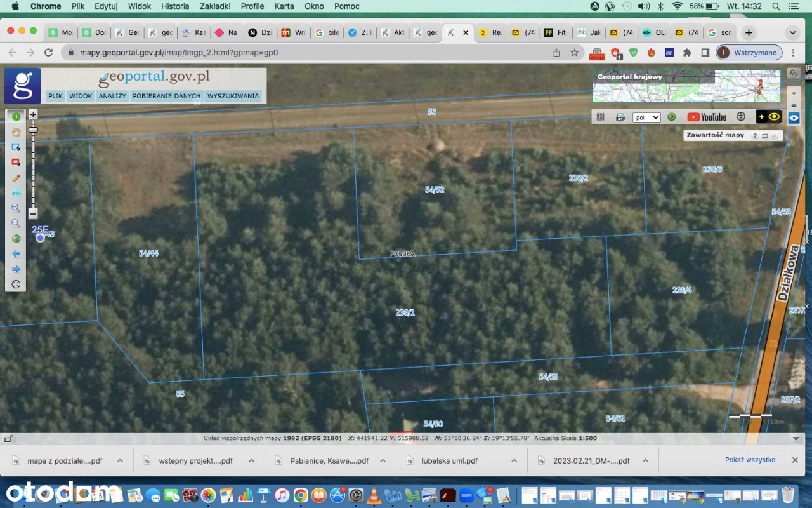Pick the red rectangle selection tool
812x508 pixels.
16,162
